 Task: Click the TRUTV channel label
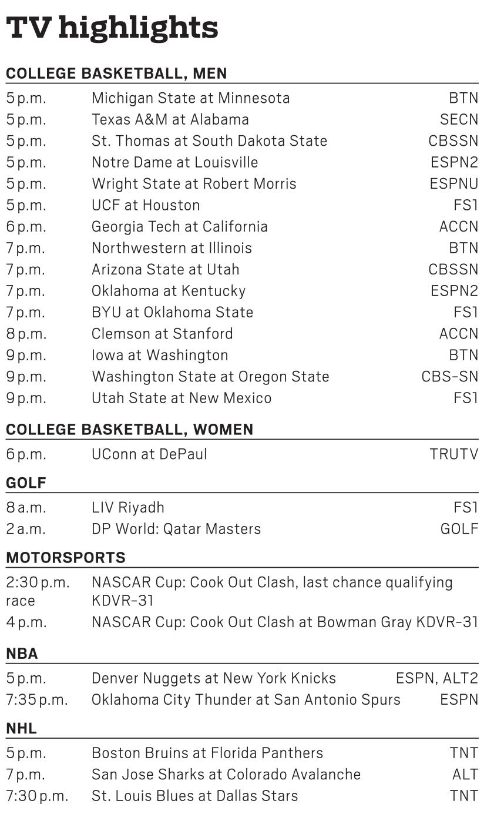[453, 454]
